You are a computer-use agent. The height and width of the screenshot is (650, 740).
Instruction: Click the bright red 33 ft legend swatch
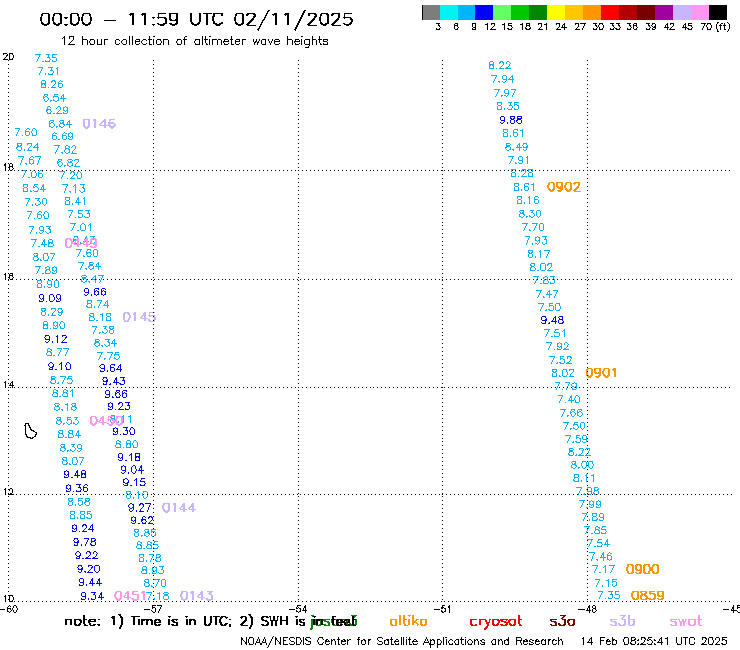[609, 12]
